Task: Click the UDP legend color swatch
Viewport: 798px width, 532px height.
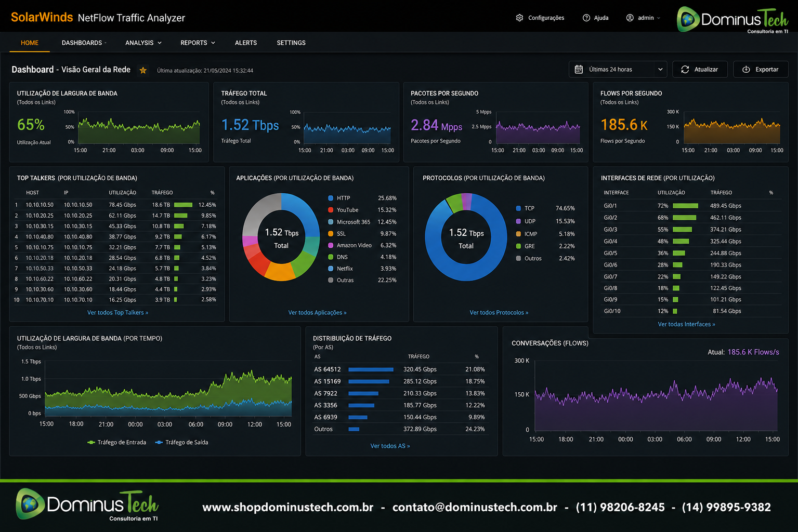Action: pyautogui.click(x=518, y=221)
